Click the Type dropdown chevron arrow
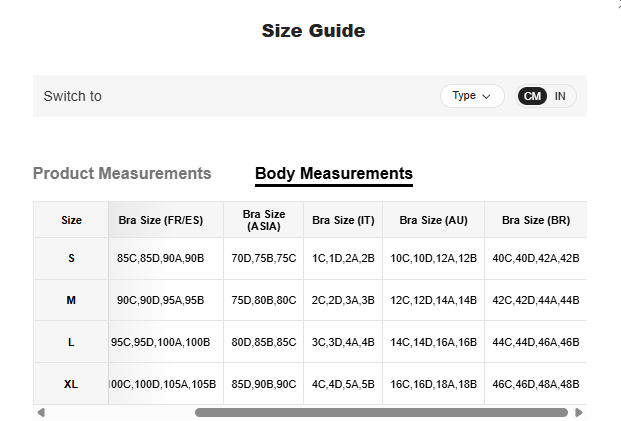This screenshot has height=421, width=621. [487, 96]
